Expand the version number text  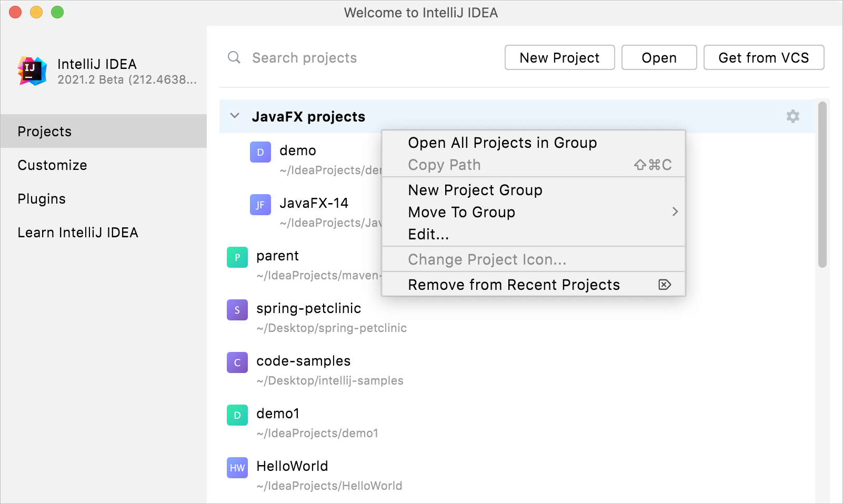pos(127,80)
